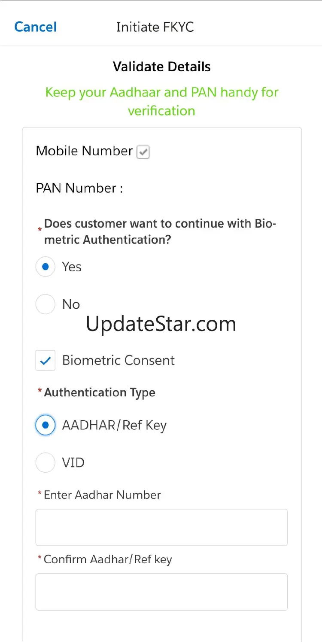Click the UpdateStar.com watermark text
The width and height of the screenshot is (322, 644).
[x=161, y=324]
